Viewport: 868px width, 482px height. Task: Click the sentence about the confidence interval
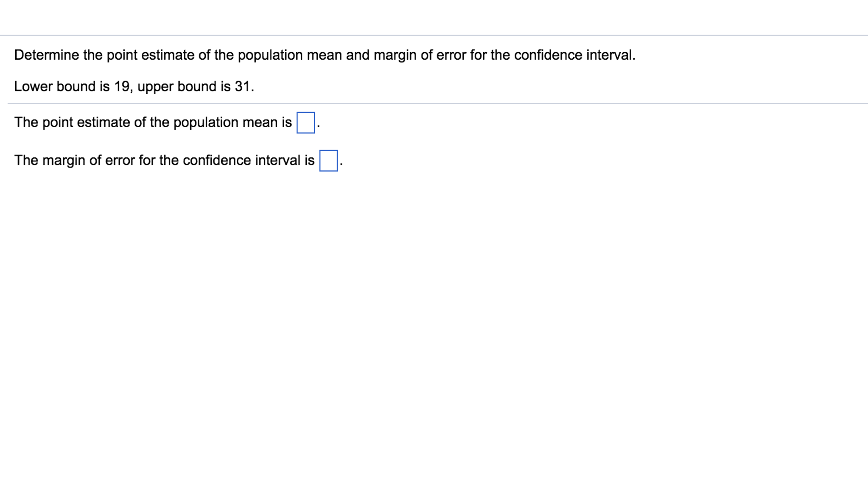(x=165, y=159)
